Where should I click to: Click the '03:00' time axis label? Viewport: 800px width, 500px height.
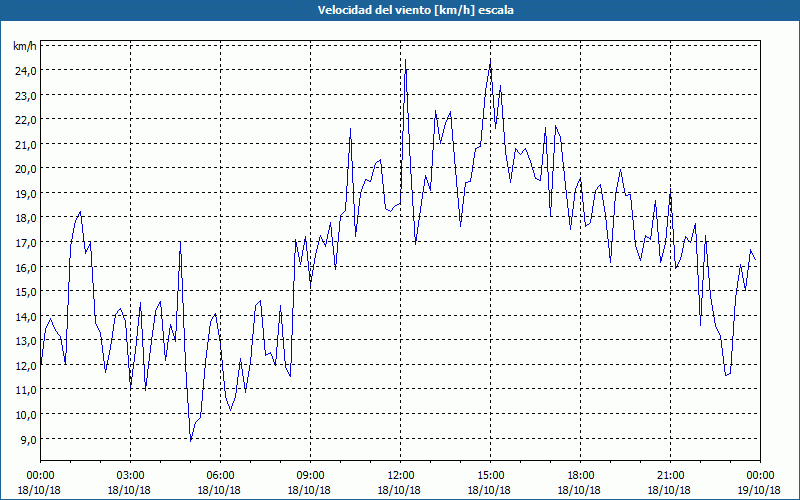[x=130, y=476]
